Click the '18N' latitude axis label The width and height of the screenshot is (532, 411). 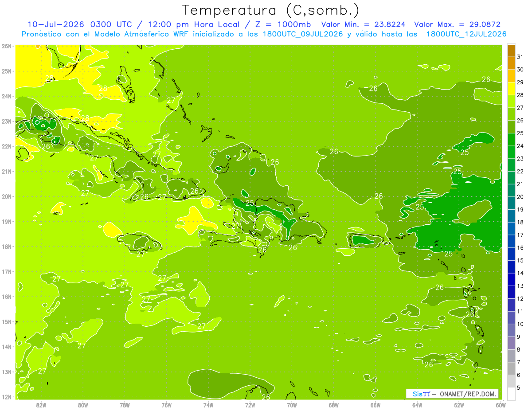(x=6, y=247)
